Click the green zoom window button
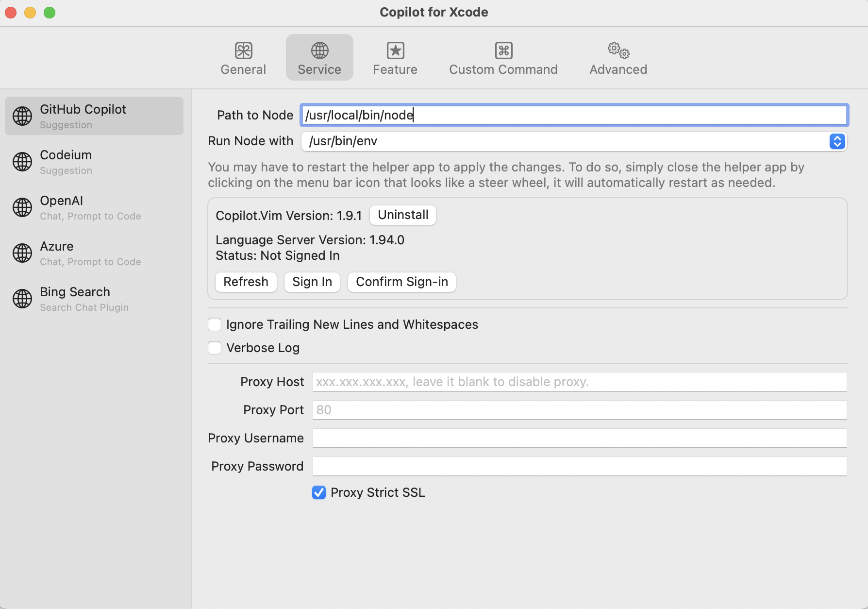 [50, 12]
